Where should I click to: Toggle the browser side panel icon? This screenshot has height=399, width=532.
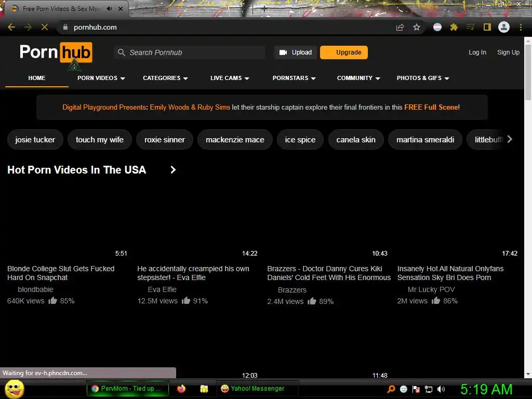[x=487, y=27]
